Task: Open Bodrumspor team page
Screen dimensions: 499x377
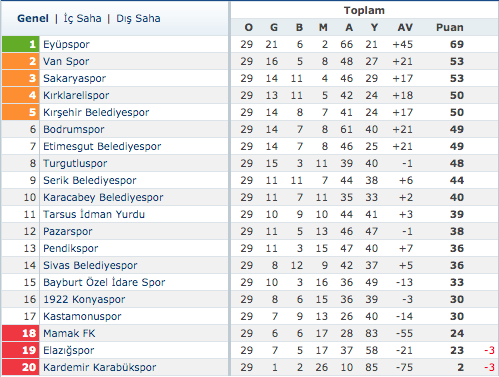Action: tap(74, 129)
